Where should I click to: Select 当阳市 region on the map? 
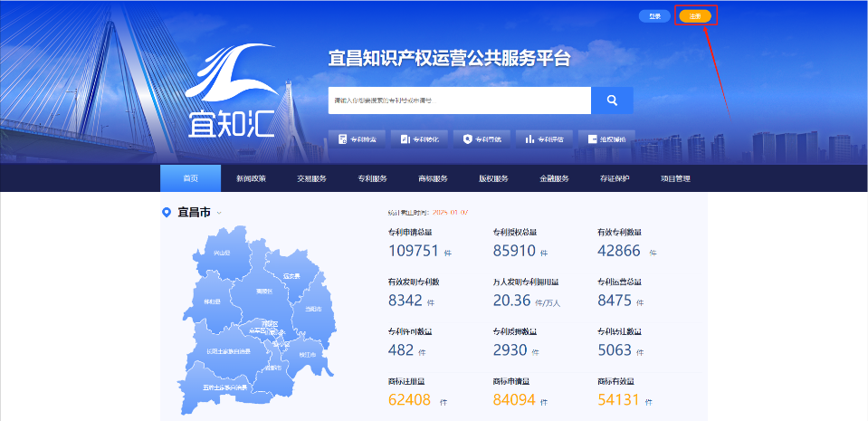pos(312,309)
